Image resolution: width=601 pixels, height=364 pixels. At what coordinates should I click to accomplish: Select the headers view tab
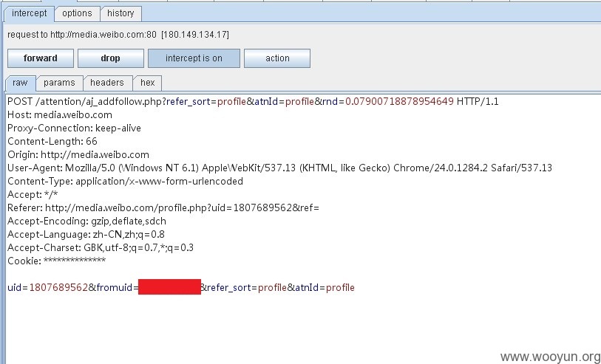tap(107, 83)
